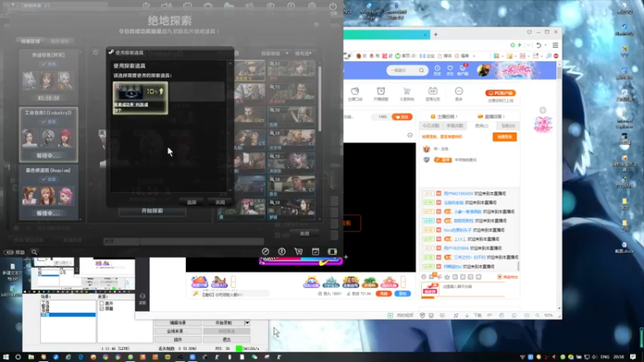Viewport: 644px width, 362px height.
Task: Select the 钻粉 tab in the rank panel
Action: [508, 126]
